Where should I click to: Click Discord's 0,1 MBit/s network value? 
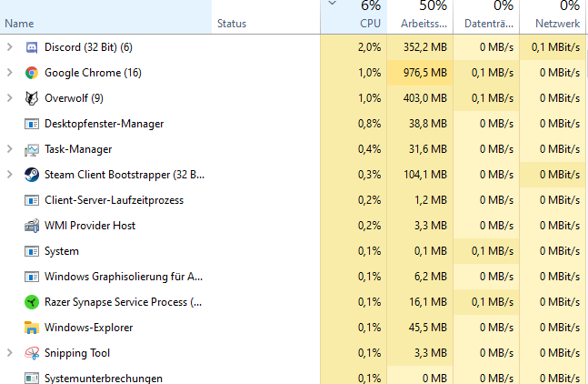556,47
